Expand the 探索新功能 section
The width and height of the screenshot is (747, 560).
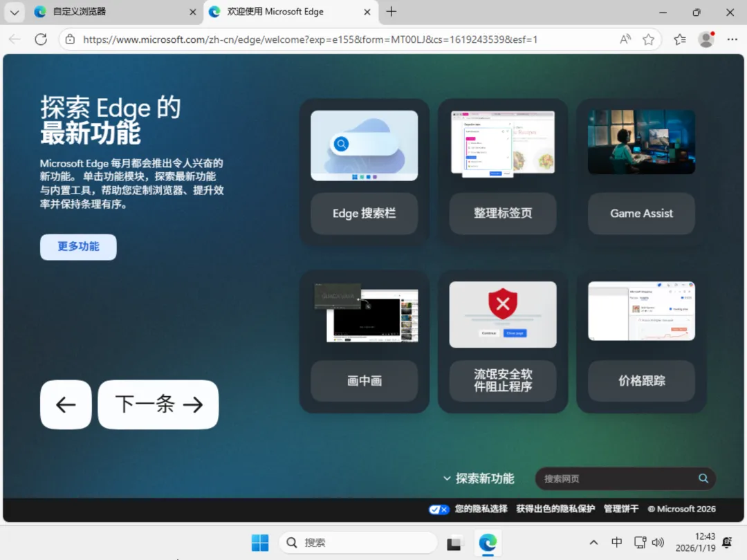pos(479,478)
